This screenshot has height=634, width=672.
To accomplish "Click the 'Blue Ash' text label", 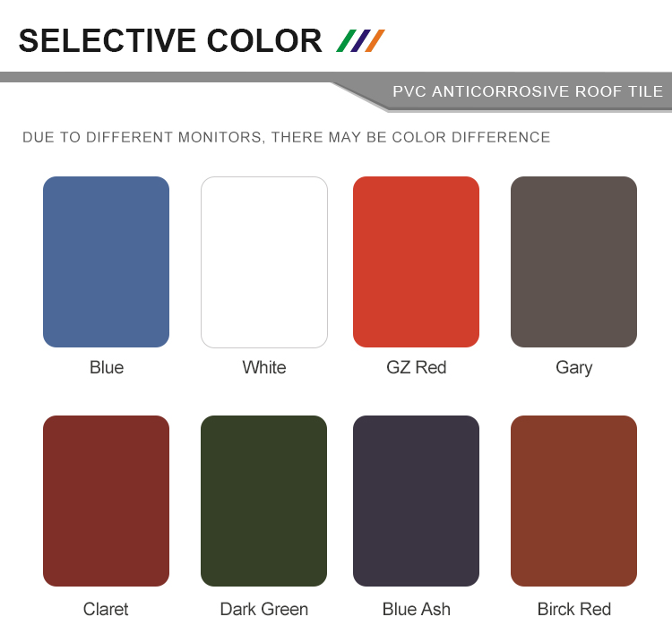I will [416, 609].
